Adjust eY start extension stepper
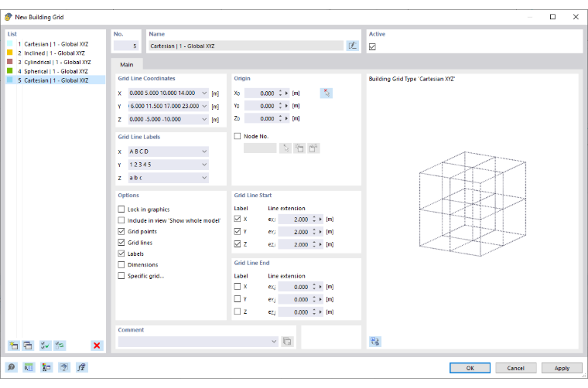Screen dimensions: 588x388 coord(314,232)
